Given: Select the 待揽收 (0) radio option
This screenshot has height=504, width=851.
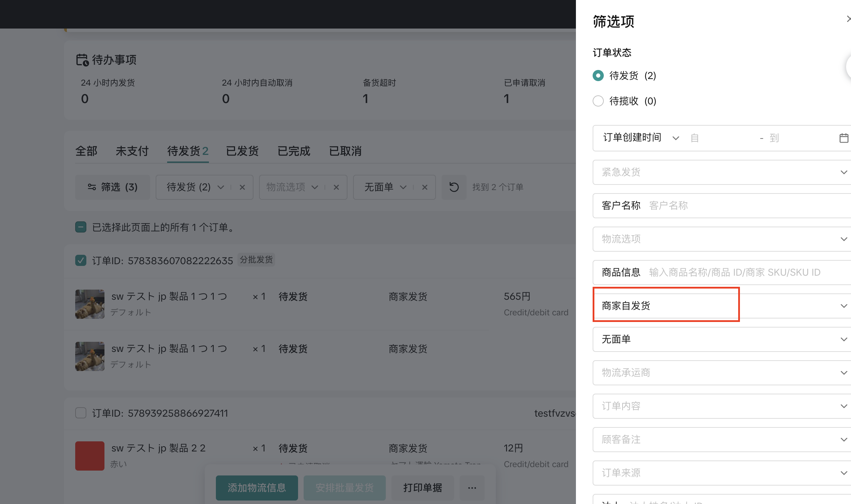Looking at the screenshot, I should click(598, 101).
